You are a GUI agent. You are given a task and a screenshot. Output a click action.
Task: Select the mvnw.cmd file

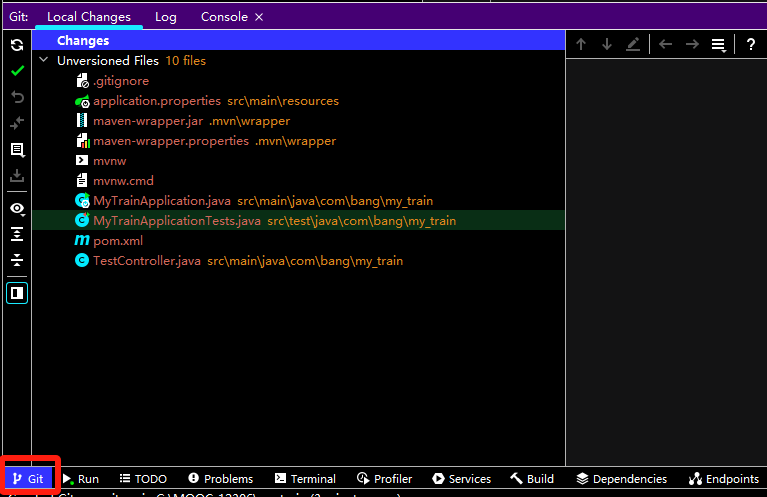point(123,181)
